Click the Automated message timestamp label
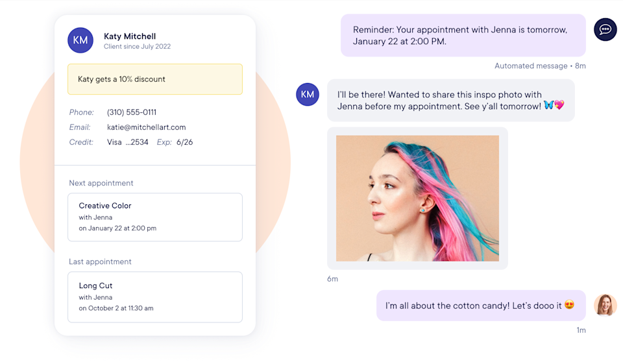This screenshot has width=623, height=364. click(x=540, y=66)
